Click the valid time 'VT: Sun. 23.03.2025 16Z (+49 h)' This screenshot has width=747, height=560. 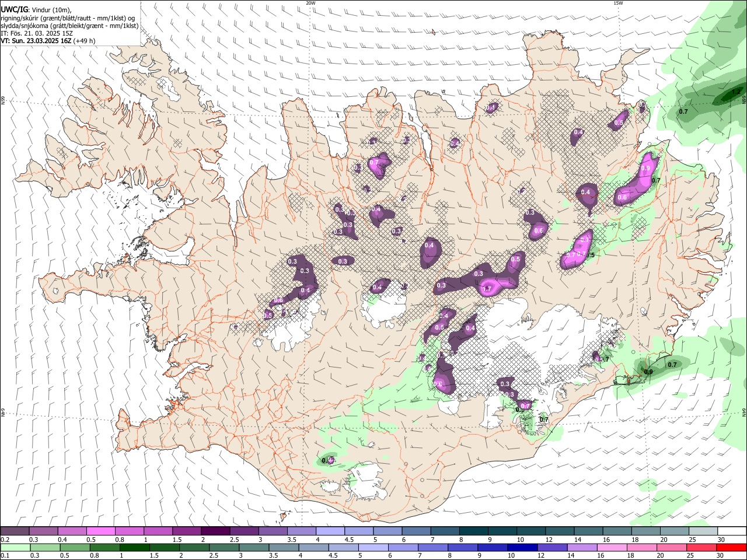pos(48,41)
